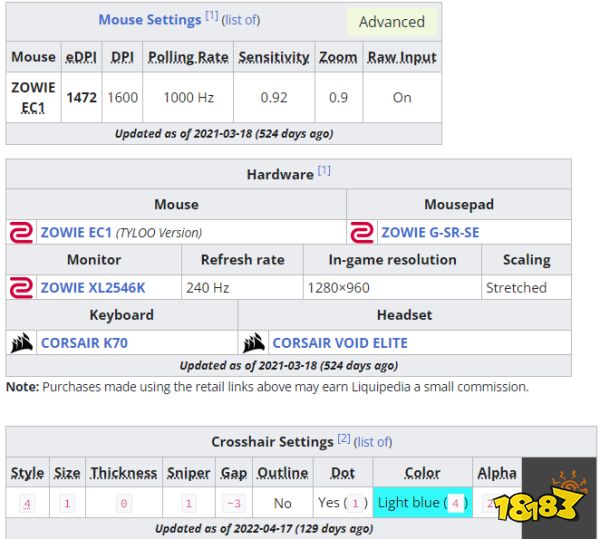Image resolution: width=600 pixels, height=539 pixels.
Task: Click the eDPI column header
Action: pyautogui.click(x=81, y=57)
